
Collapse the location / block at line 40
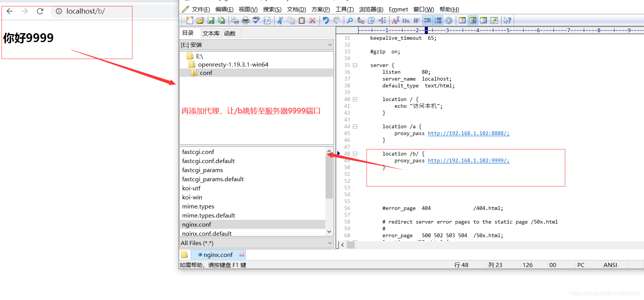click(x=355, y=99)
